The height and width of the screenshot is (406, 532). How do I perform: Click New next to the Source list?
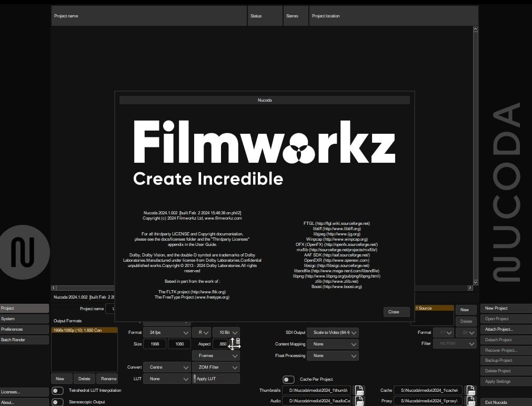click(x=466, y=310)
